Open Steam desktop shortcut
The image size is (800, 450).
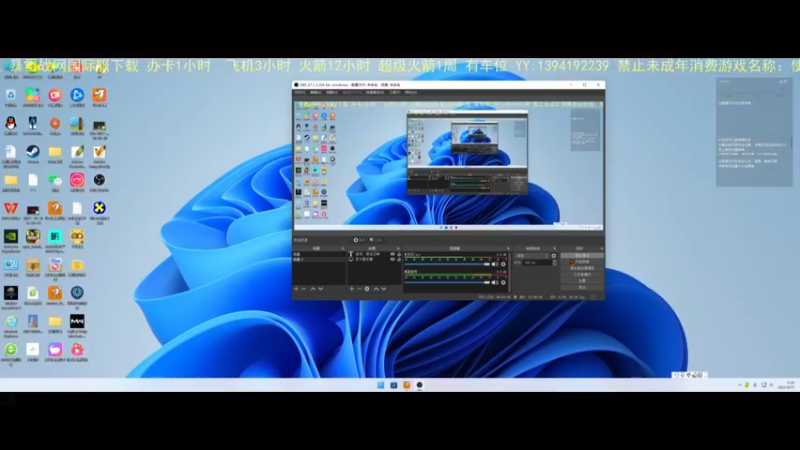pos(33,152)
